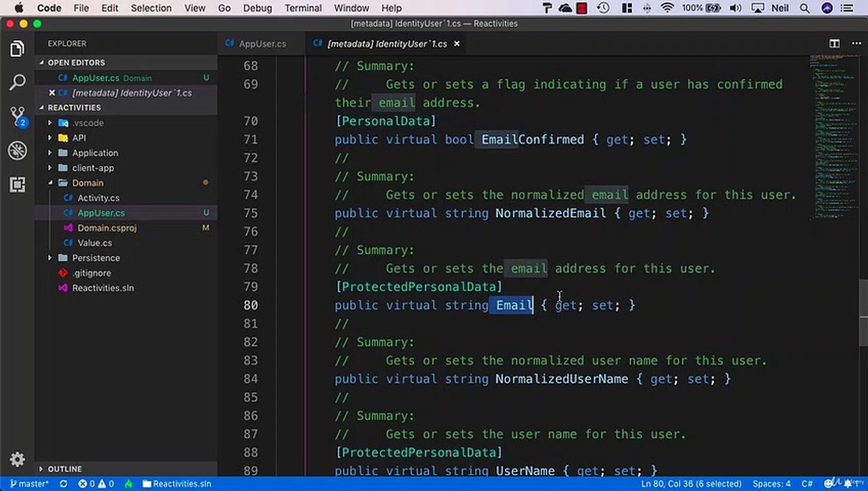Close IdentityUser`1.cs in Open Editors
868x491 pixels.
52,93
